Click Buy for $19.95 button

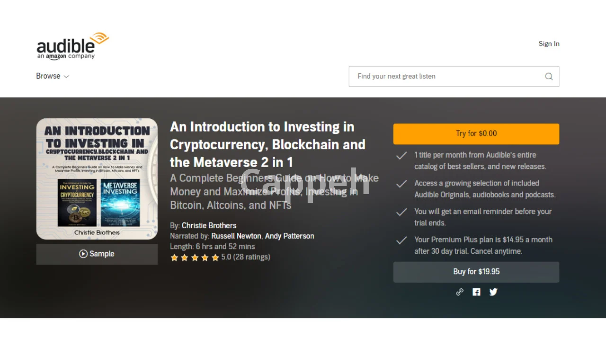click(x=476, y=272)
